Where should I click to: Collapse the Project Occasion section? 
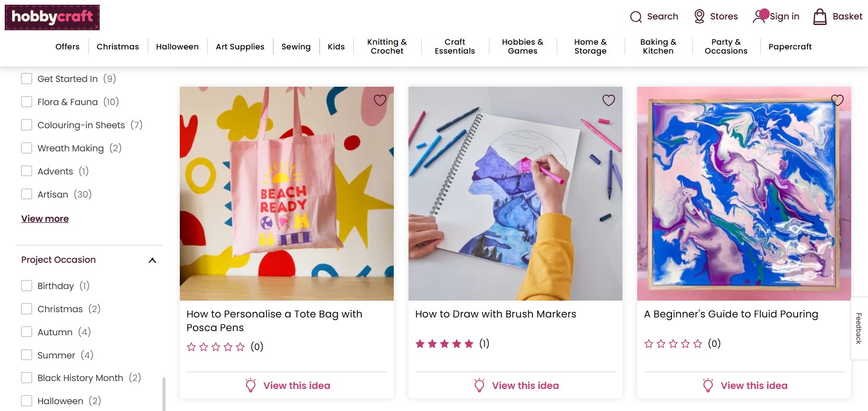tap(152, 260)
